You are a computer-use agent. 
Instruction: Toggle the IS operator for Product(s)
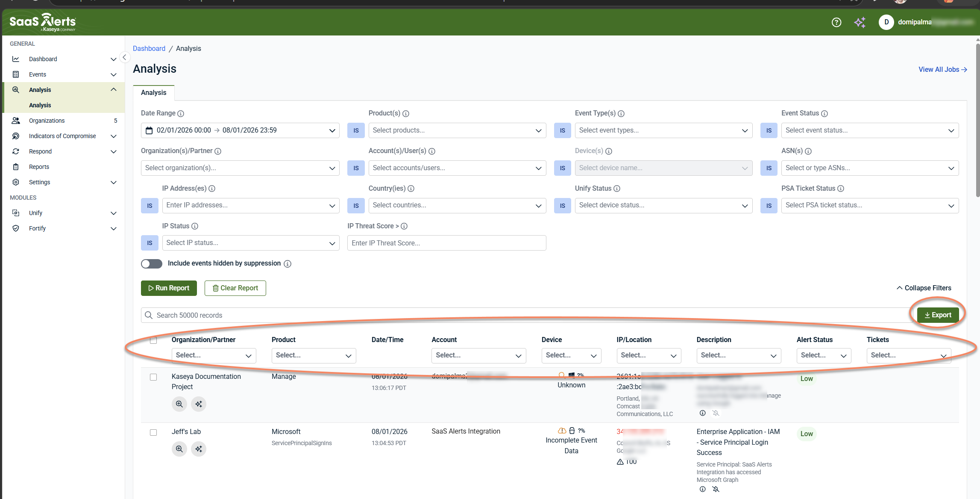click(356, 130)
